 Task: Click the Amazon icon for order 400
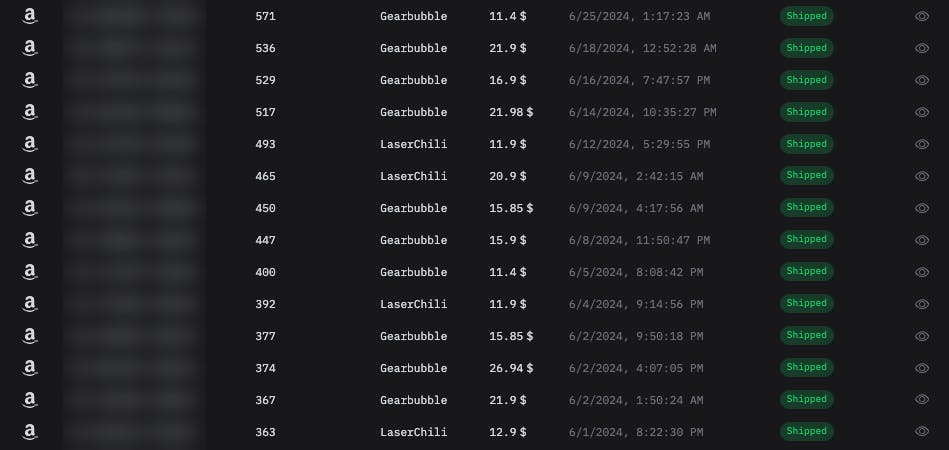(30, 273)
